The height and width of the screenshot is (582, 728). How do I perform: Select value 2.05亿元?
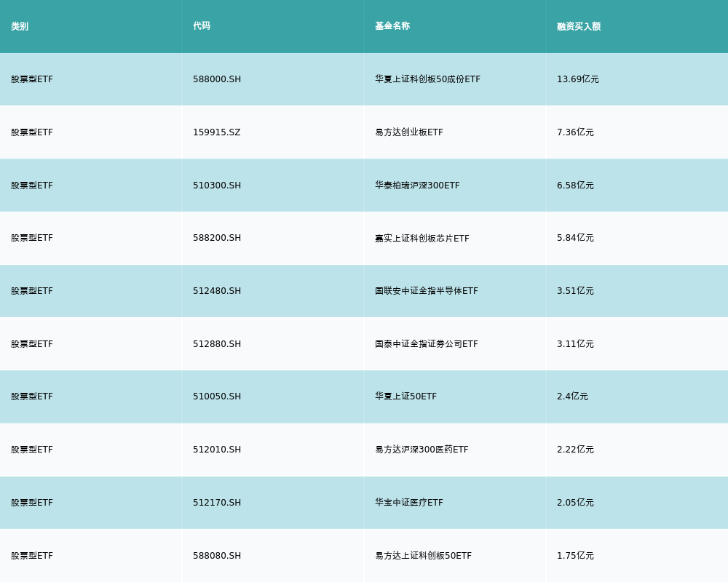click(575, 503)
